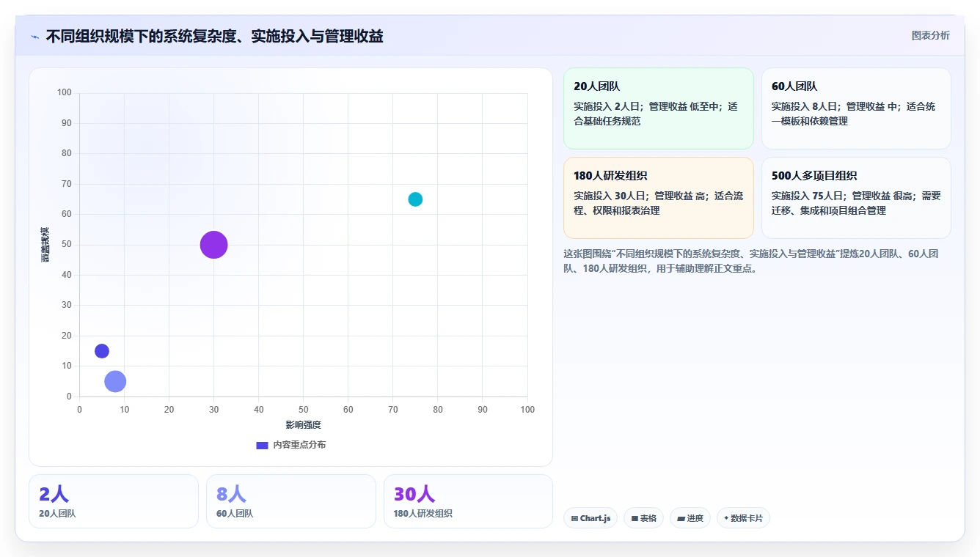Click the Chart.js tag icon
This screenshot has width=980, height=557.
pyautogui.click(x=574, y=518)
